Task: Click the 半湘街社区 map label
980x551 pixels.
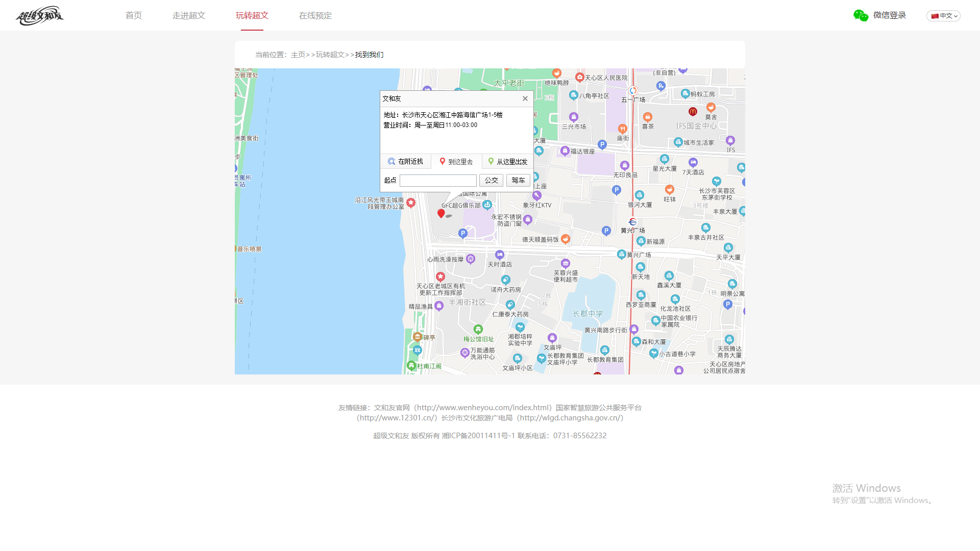Action: point(467,302)
